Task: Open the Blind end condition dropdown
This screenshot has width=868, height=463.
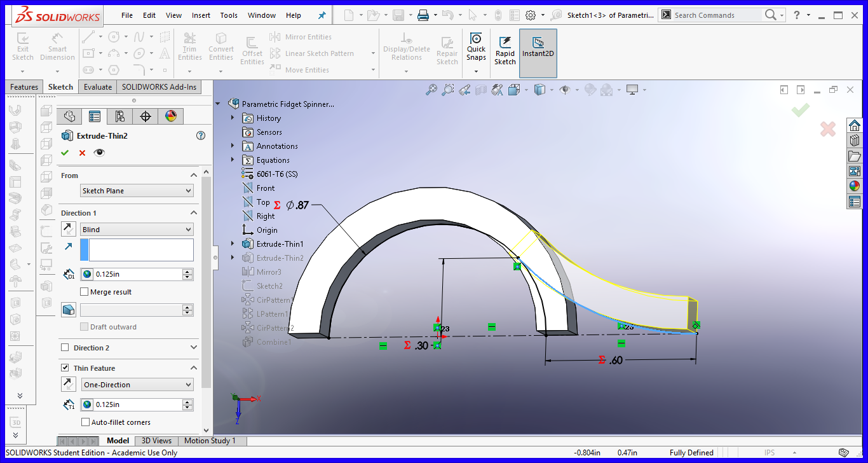Action: click(137, 229)
